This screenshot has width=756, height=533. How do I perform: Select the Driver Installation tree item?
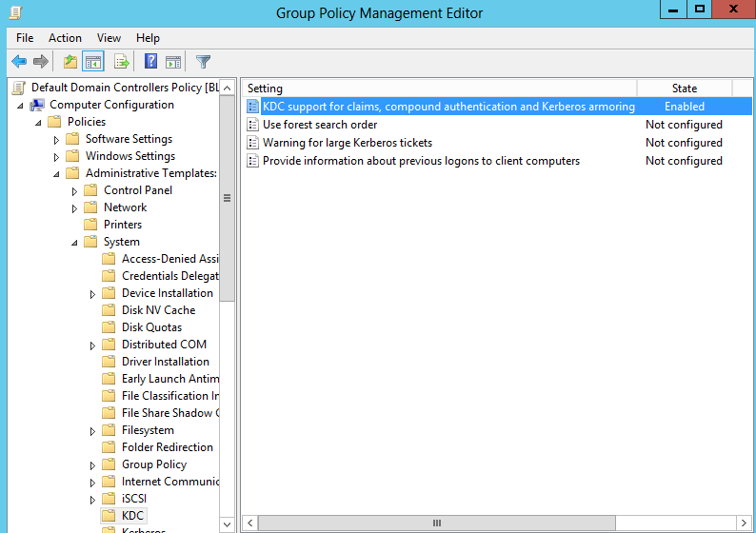(166, 362)
